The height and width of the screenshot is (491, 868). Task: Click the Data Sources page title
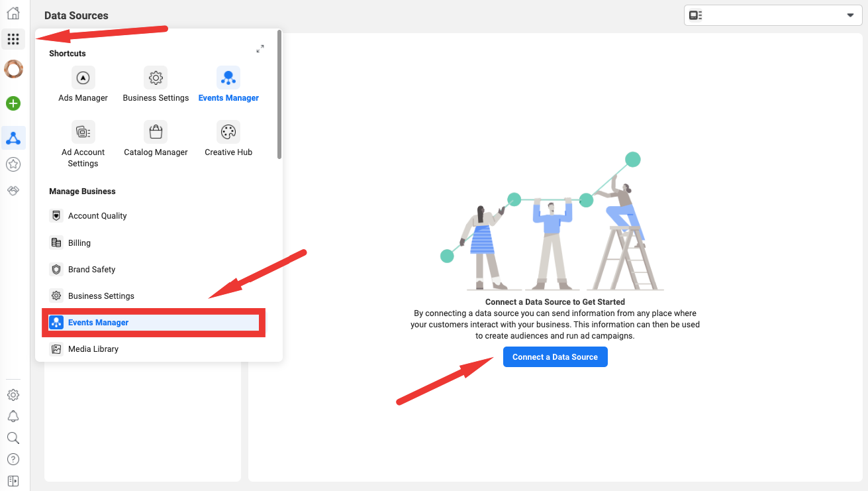(x=76, y=15)
